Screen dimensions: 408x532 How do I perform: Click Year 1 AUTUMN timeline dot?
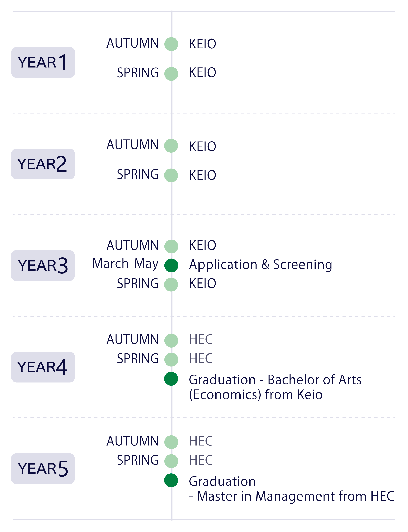(171, 44)
